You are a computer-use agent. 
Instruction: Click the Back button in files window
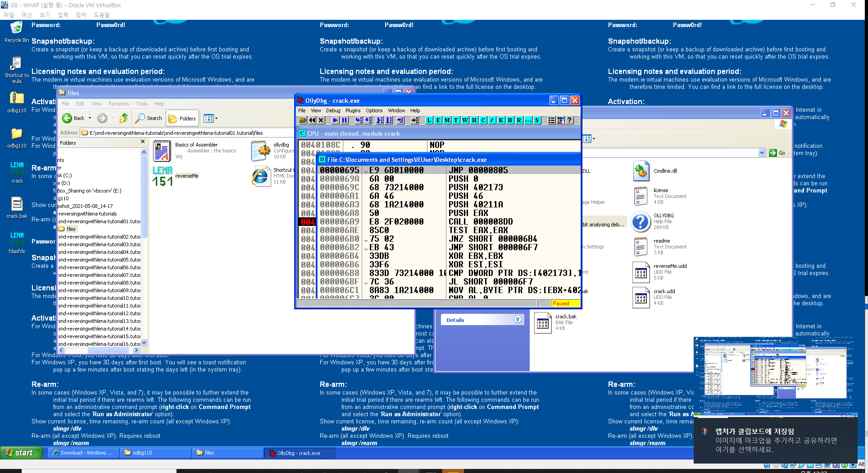pyautogui.click(x=73, y=118)
